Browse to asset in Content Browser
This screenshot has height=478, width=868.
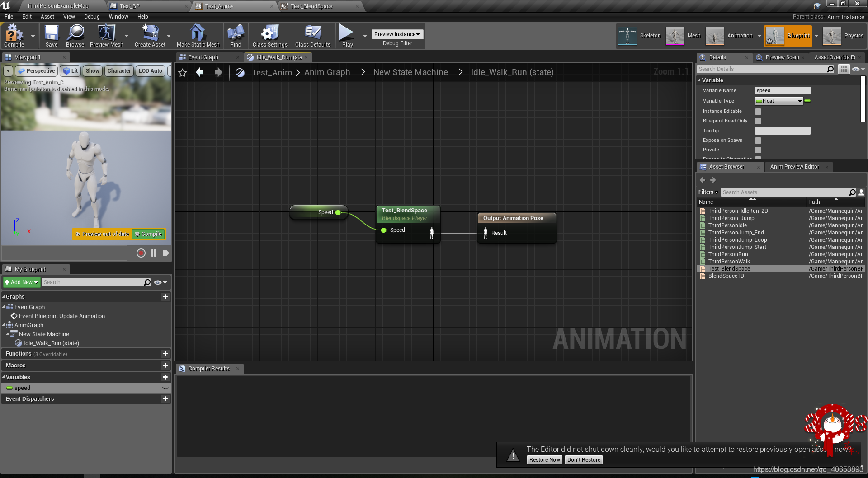click(x=75, y=35)
